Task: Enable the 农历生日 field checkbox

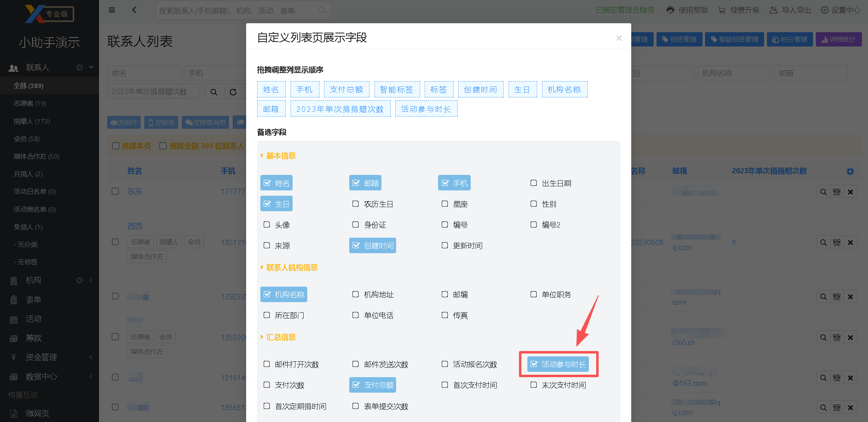Action: click(356, 204)
